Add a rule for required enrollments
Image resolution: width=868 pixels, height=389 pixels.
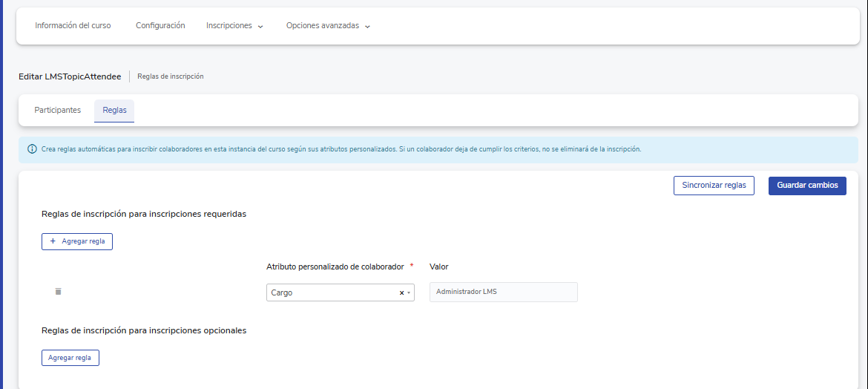point(77,241)
